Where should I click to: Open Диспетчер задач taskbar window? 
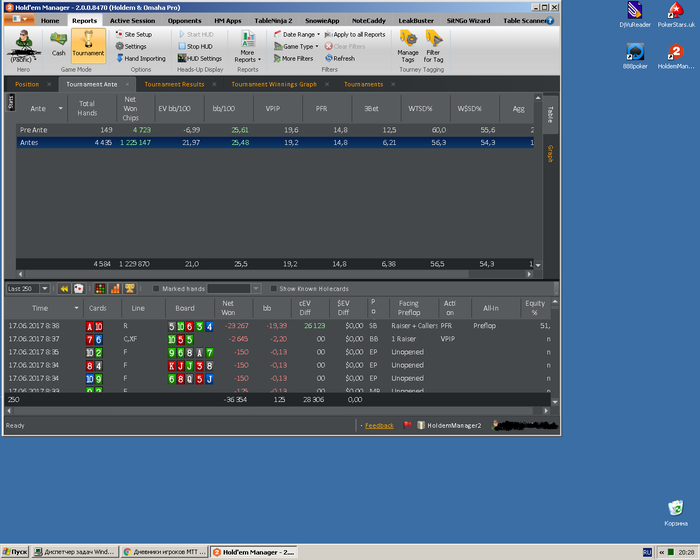point(75,552)
